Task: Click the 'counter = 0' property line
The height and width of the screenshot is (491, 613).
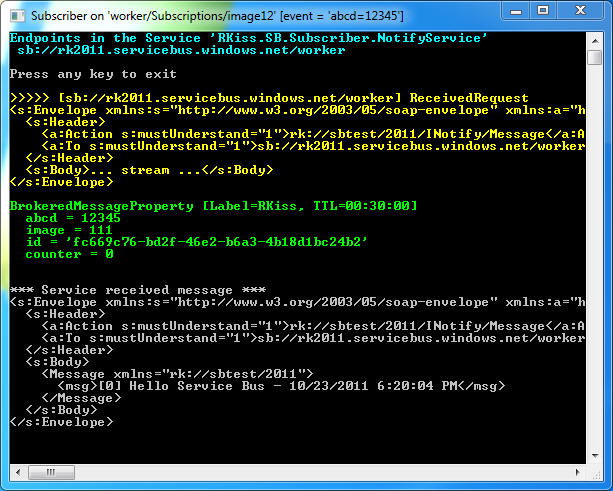Action: [x=69, y=254]
